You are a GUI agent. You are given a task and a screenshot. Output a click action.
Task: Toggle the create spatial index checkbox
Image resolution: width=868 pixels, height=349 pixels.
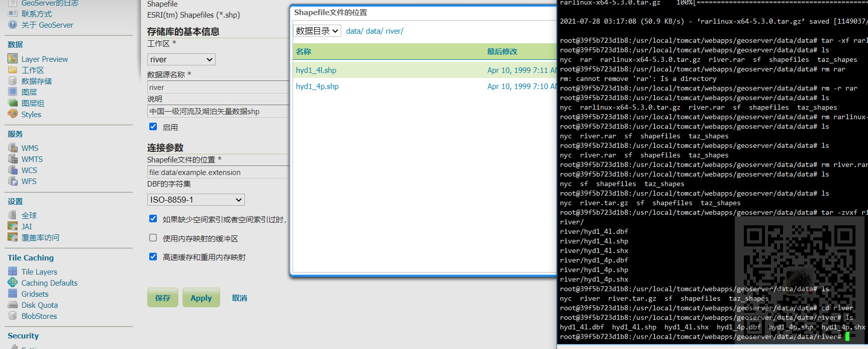(153, 219)
